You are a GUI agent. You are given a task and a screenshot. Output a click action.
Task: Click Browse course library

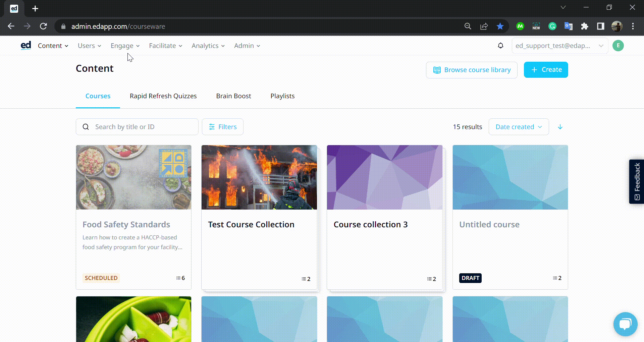pos(472,70)
